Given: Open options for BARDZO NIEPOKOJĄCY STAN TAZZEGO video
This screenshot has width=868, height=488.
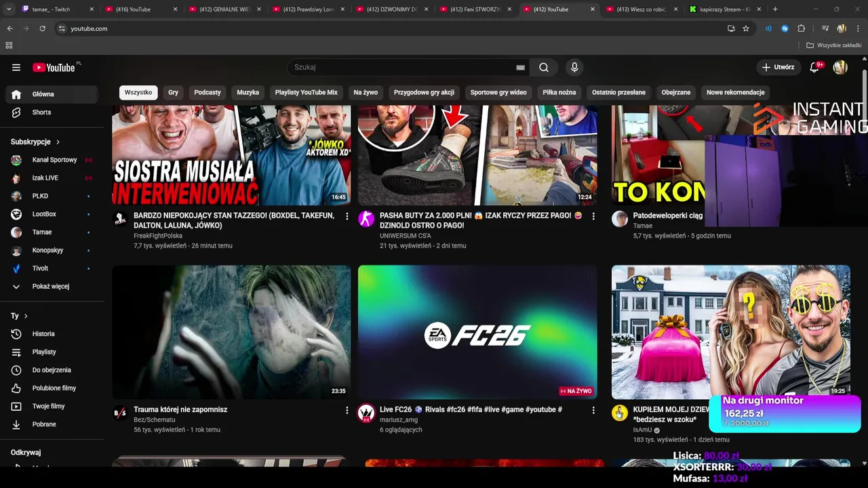Looking at the screenshot, I should click(x=347, y=216).
